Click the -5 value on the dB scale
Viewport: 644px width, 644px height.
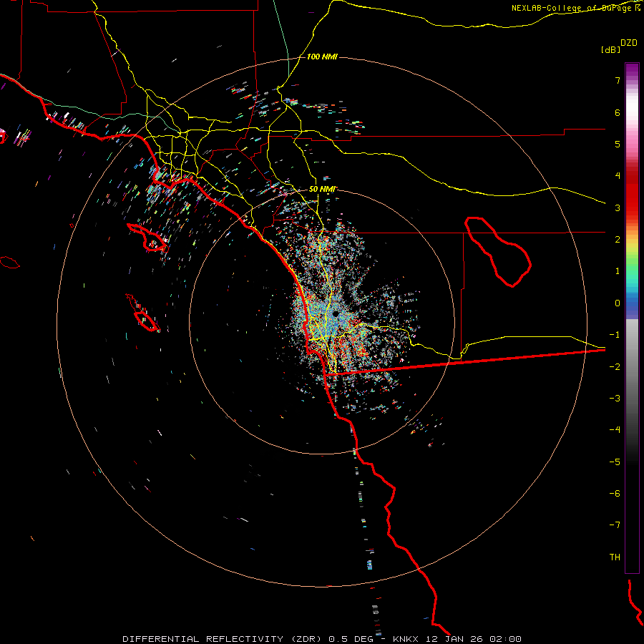615,462
